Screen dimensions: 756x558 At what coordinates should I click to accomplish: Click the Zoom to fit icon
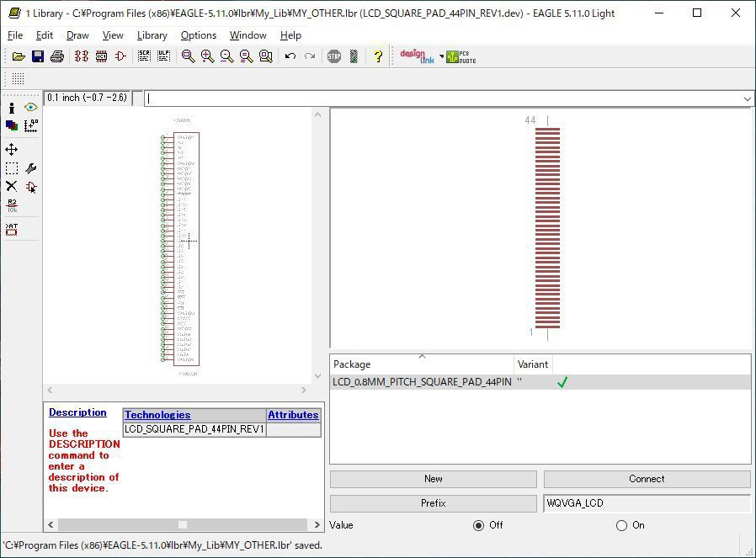pos(188,56)
